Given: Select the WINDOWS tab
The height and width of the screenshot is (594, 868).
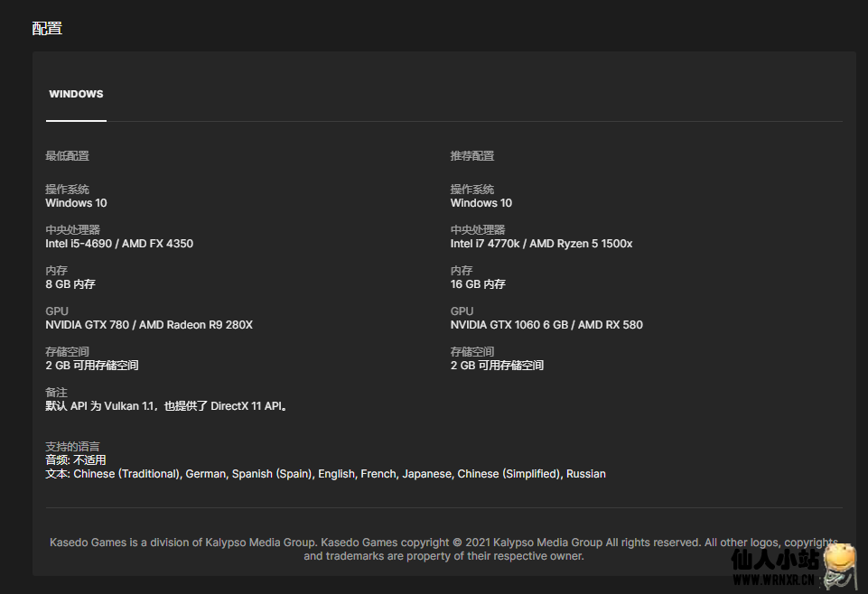Looking at the screenshot, I should [76, 94].
